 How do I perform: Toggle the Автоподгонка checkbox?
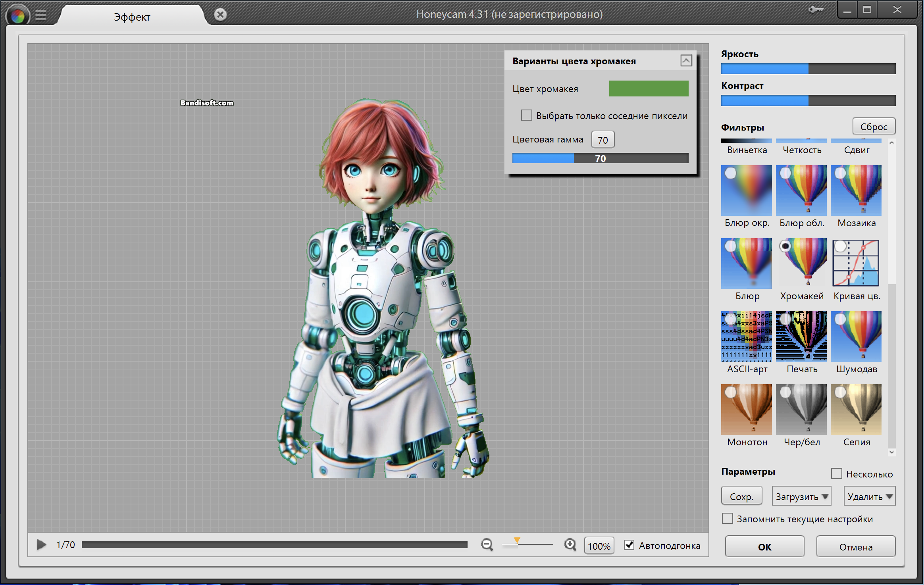pyautogui.click(x=629, y=545)
